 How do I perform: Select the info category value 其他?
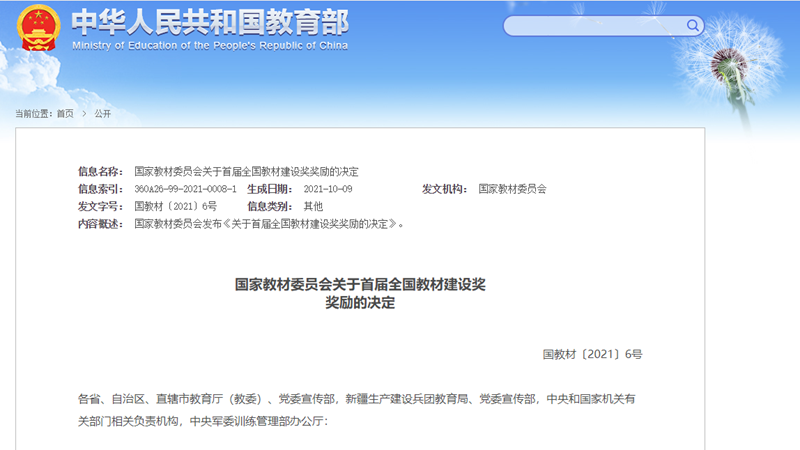[x=313, y=206]
